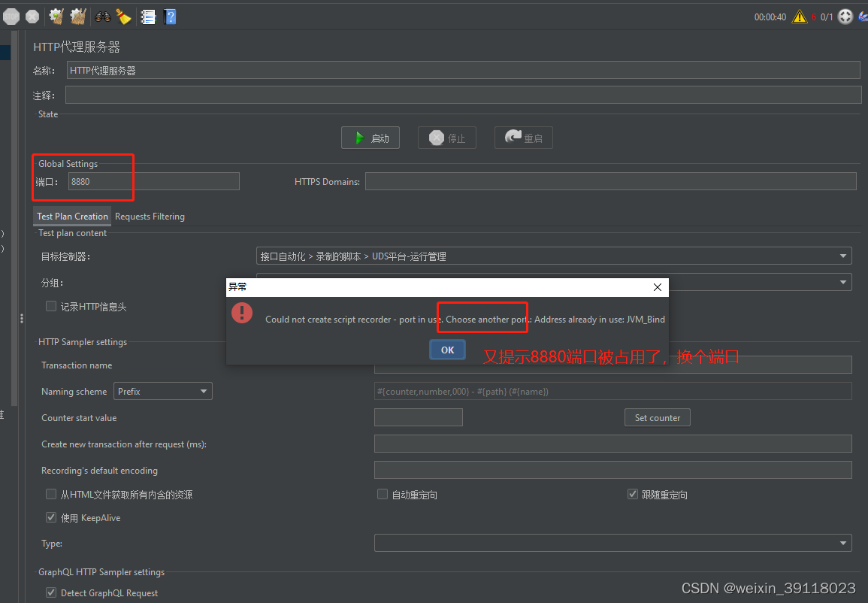Click OK in the 异常 dialog

447,350
